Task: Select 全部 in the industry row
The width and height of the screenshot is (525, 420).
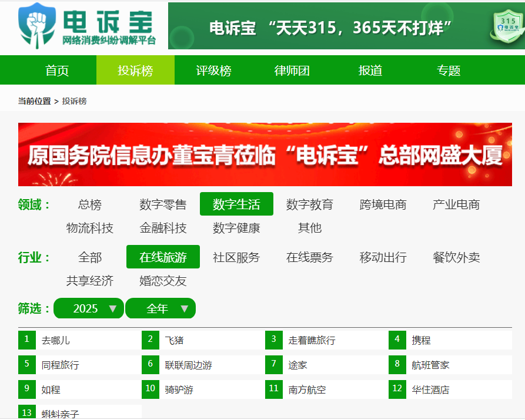Action: click(x=90, y=257)
